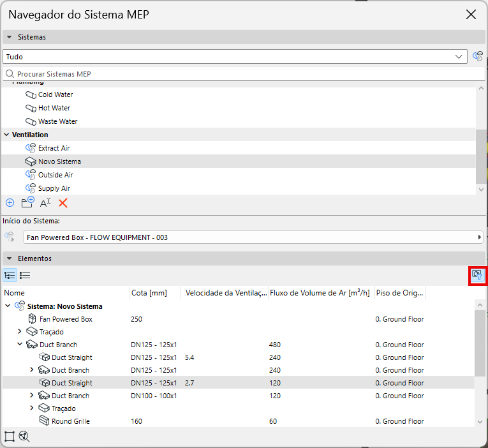Click the new system folder icon
This screenshot has width=488, height=448.
click(x=27, y=203)
